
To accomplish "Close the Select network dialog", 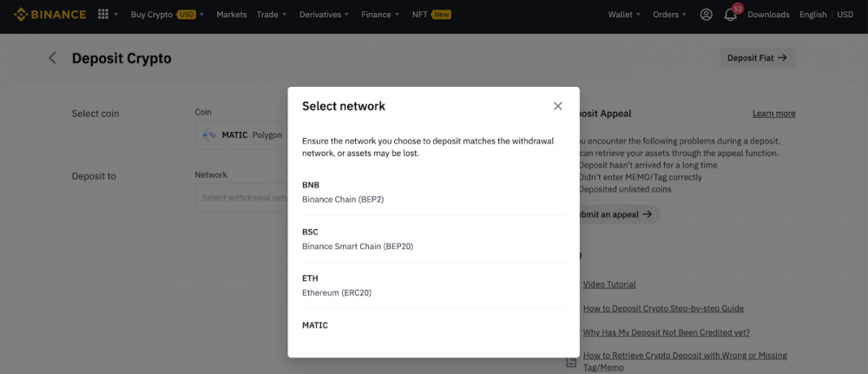I will 557,106.
